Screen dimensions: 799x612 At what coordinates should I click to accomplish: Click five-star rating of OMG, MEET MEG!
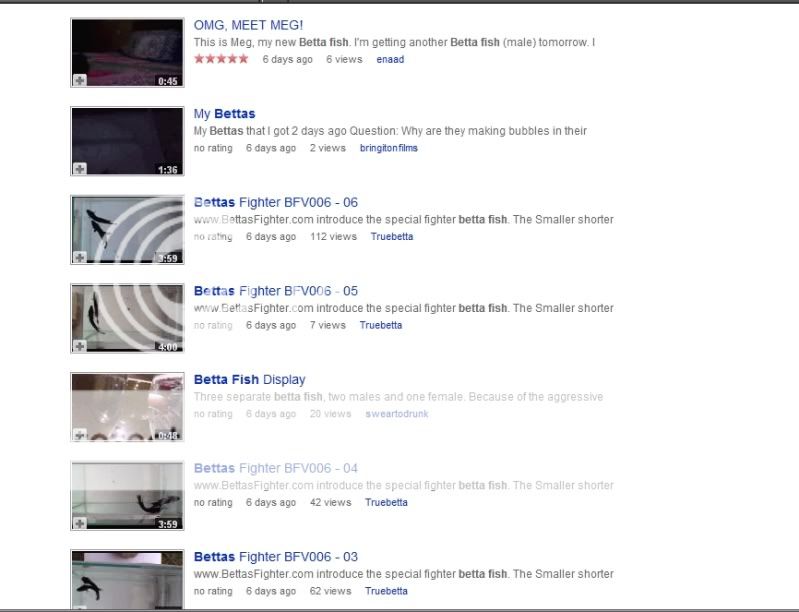pos(221,59)
